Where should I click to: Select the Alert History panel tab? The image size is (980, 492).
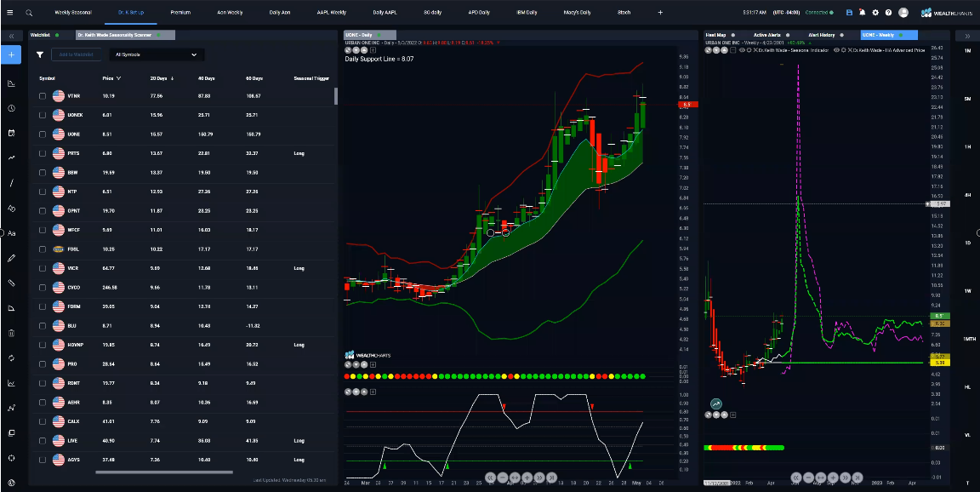pyautogui.click(x=823, y=35)
